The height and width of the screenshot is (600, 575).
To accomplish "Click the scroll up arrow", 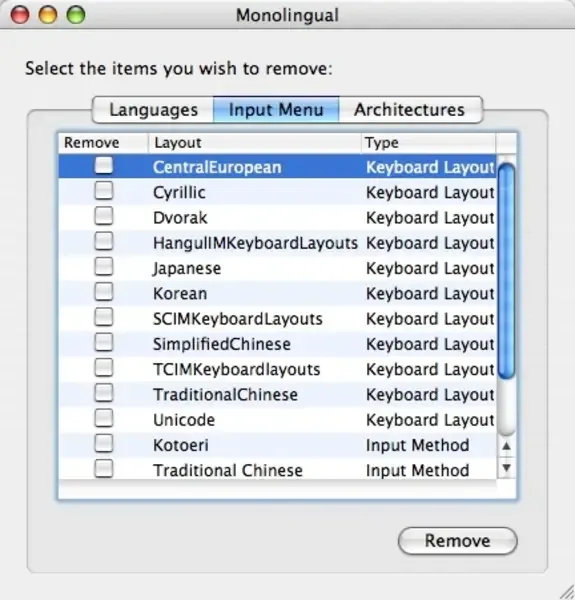I will (x=507, y=446).
